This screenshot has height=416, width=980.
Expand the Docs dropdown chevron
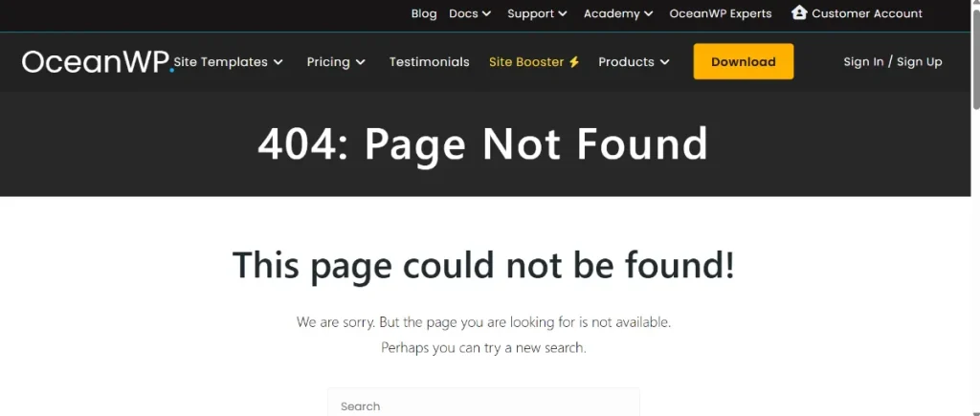click(x=486, y=13)
